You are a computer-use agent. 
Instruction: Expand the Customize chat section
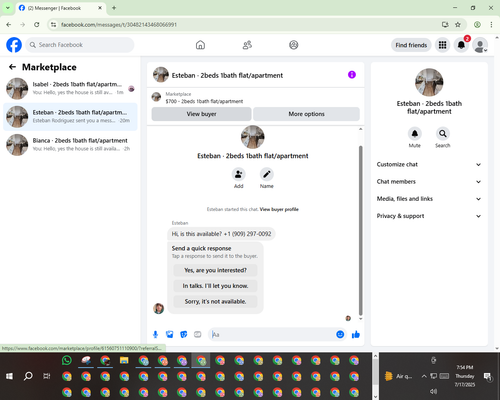coord(429,164)
